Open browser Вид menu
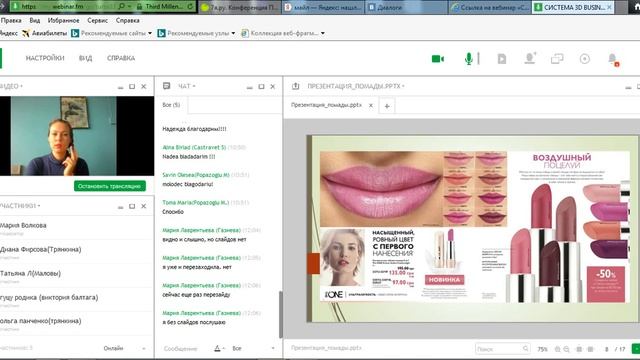640x360 pixels. [35, 20]
